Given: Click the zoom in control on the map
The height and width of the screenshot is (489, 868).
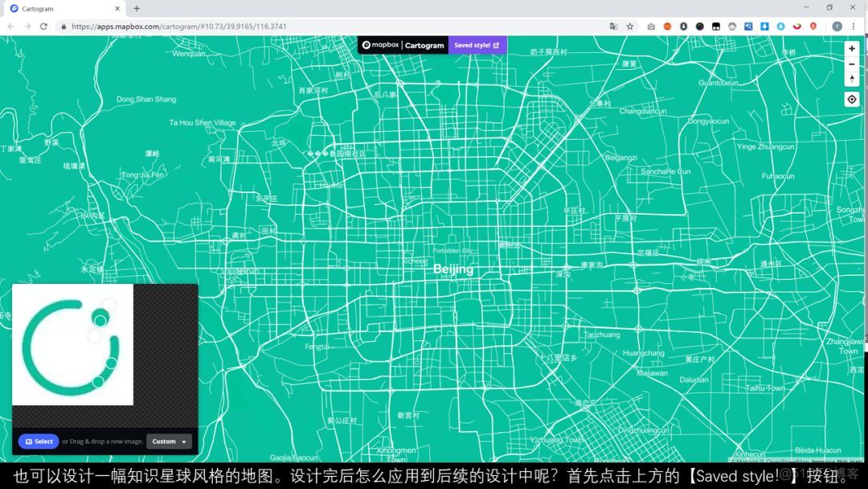Looking at the screenshot, I should tap(852, 48).
